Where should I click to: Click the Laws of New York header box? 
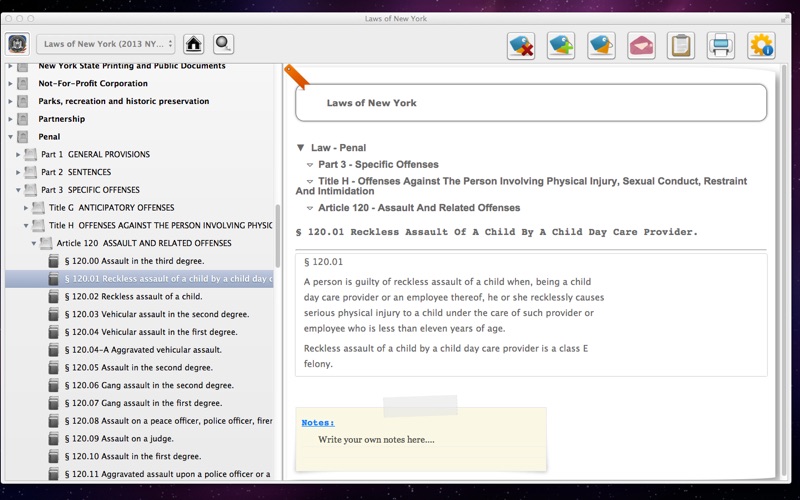point(531,103)
